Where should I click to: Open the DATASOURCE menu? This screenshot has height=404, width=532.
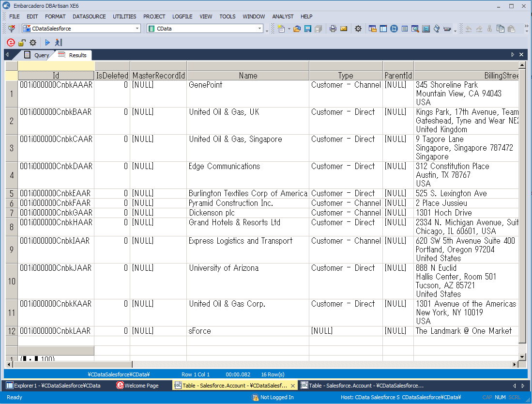coord(89,16)
